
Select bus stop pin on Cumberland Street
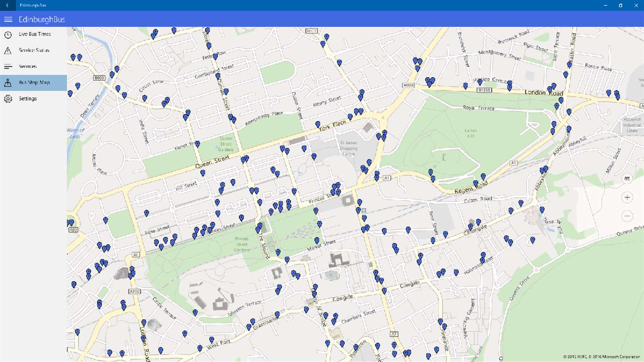pos(218,76)
